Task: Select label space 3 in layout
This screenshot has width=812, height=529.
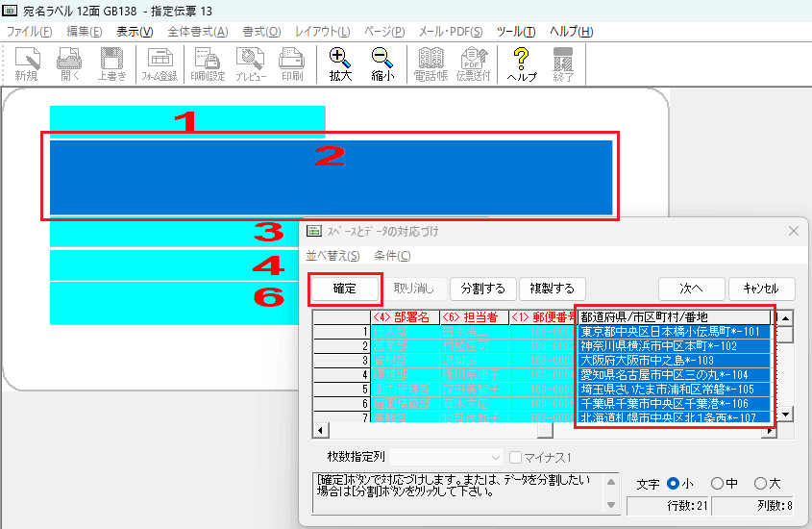Action: 174,233
